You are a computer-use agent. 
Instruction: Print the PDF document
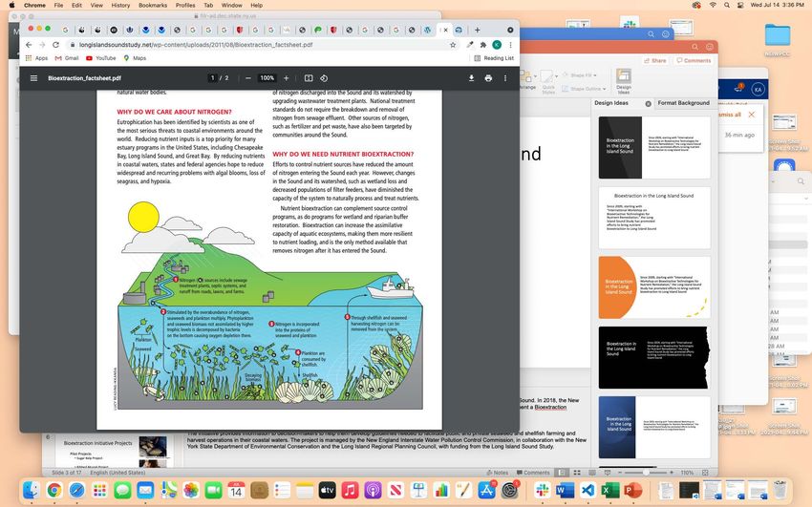click(488, 78)
